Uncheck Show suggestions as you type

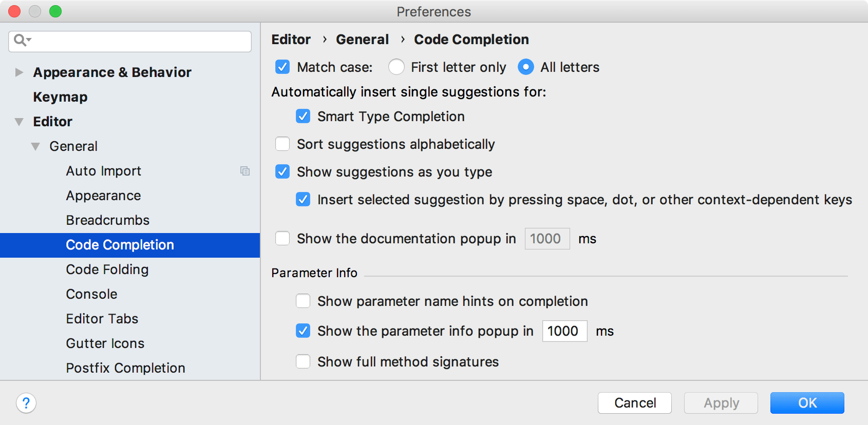coord(282,172)
